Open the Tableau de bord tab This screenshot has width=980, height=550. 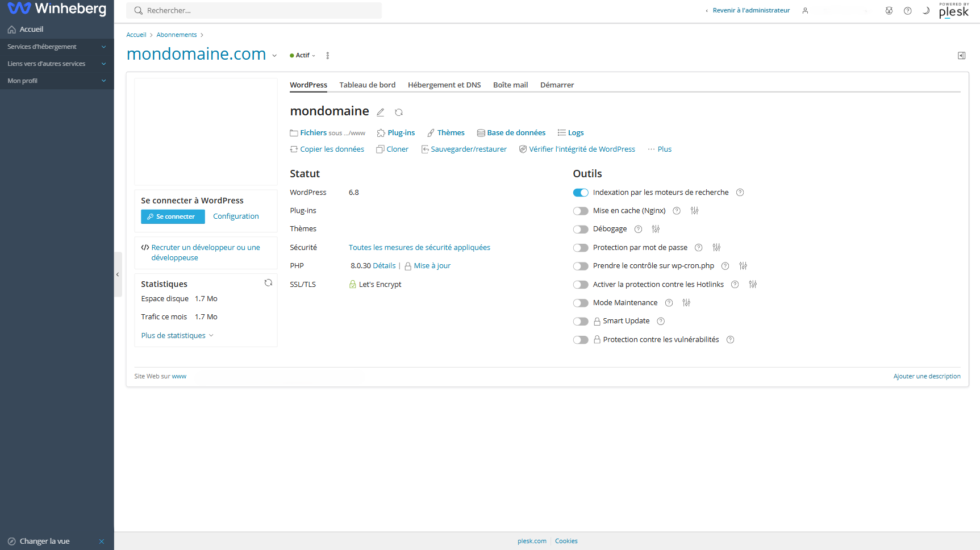click(x=368, y=85)
